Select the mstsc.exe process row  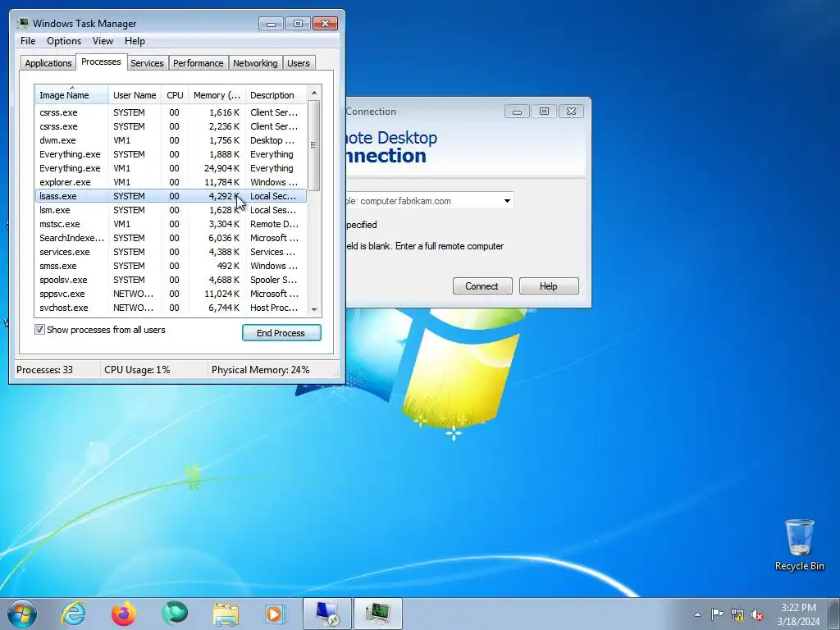pos(171,224)
